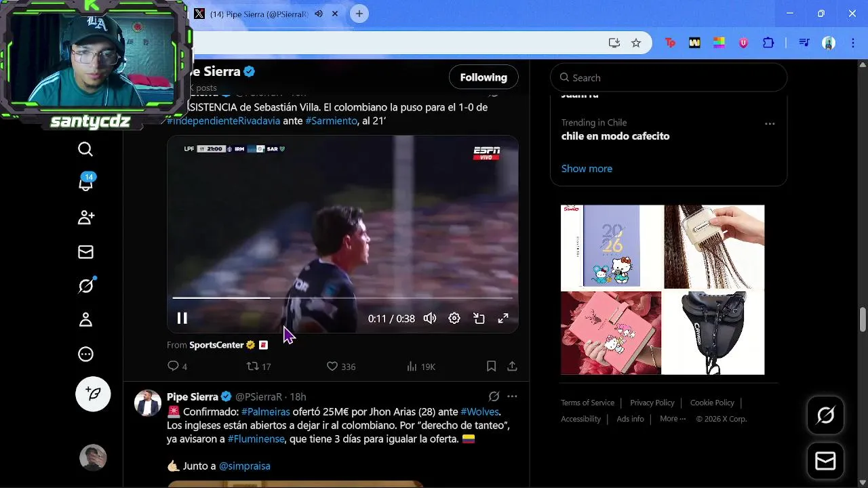This screenshot has width=868, height=488.
Task: Open more menu on Jhon Arias post
Action: pos(512,396)
